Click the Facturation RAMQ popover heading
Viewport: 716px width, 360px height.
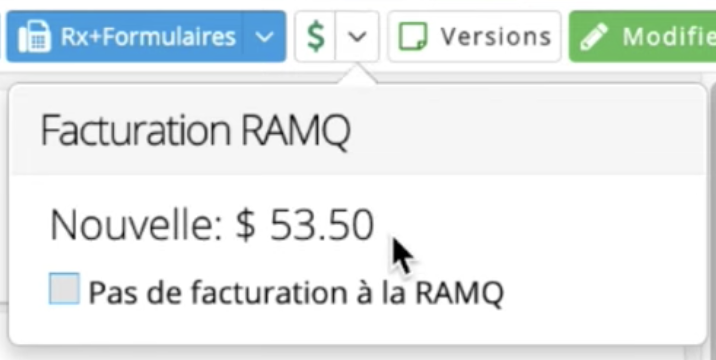click(x=195, y=131)
